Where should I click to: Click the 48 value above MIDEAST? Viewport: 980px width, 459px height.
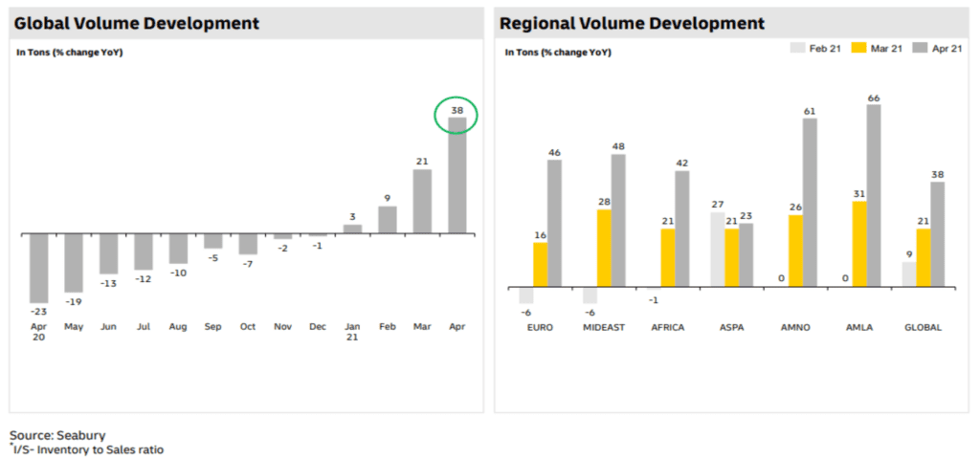click(618, 146)
